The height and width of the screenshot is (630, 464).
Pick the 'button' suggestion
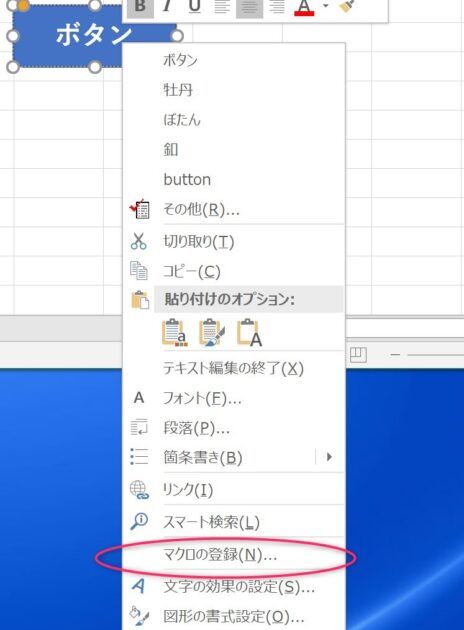click(187, 179)
